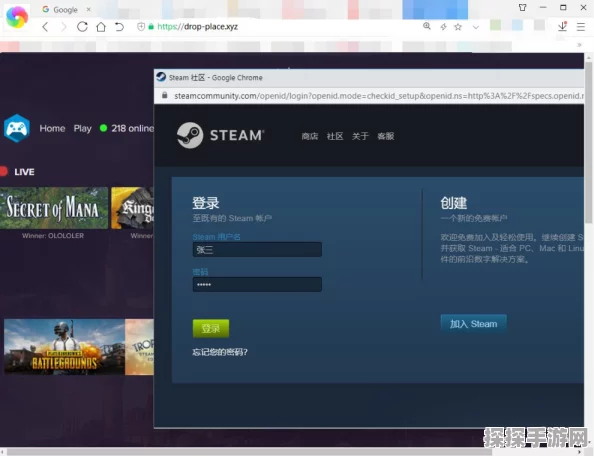Close the Google tab
Viewport: 594px width, 456px height.
(x=89, y=9)
